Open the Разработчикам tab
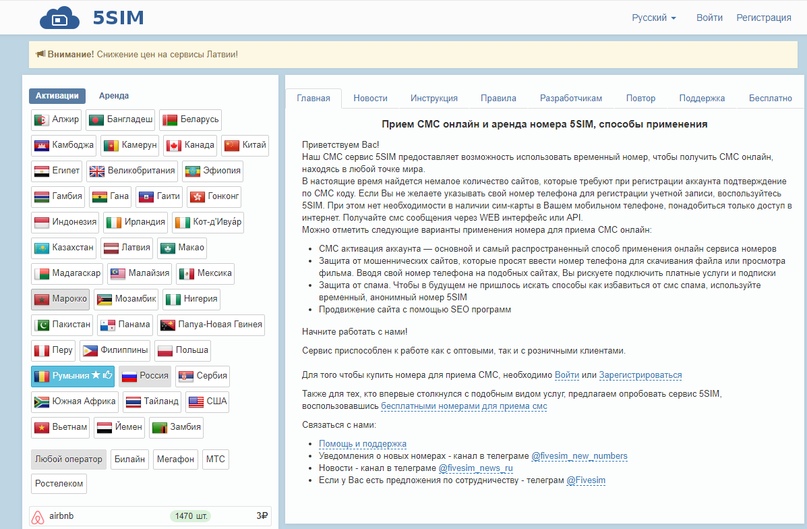This screenshot has width=807, height=529. coord(570,98)
